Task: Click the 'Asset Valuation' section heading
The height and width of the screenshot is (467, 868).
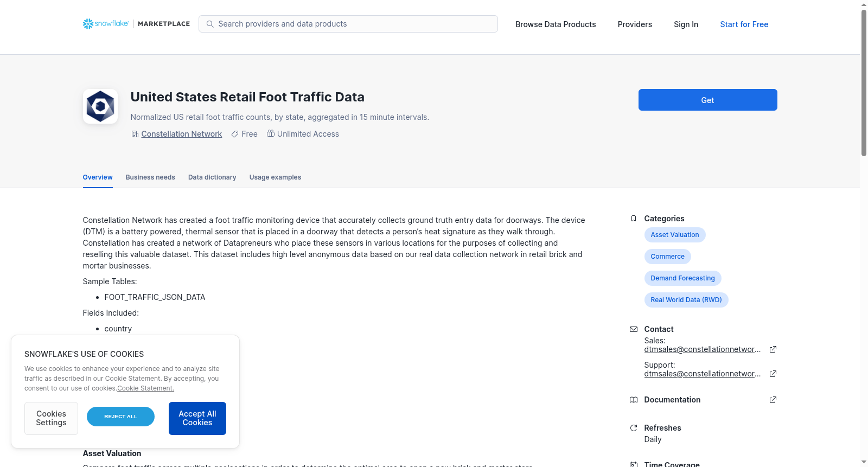Action: [x=112, y=453]
